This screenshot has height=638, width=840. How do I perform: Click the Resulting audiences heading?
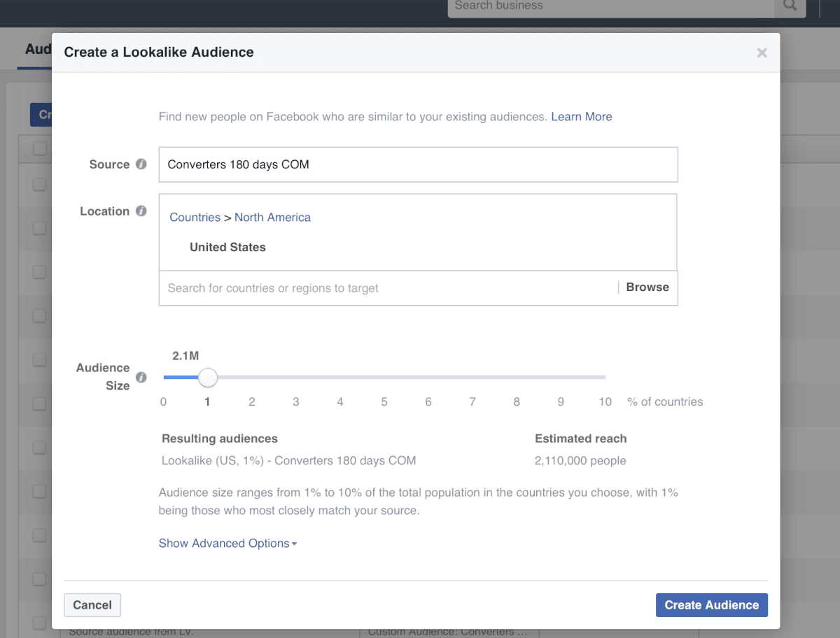(220, 439)
